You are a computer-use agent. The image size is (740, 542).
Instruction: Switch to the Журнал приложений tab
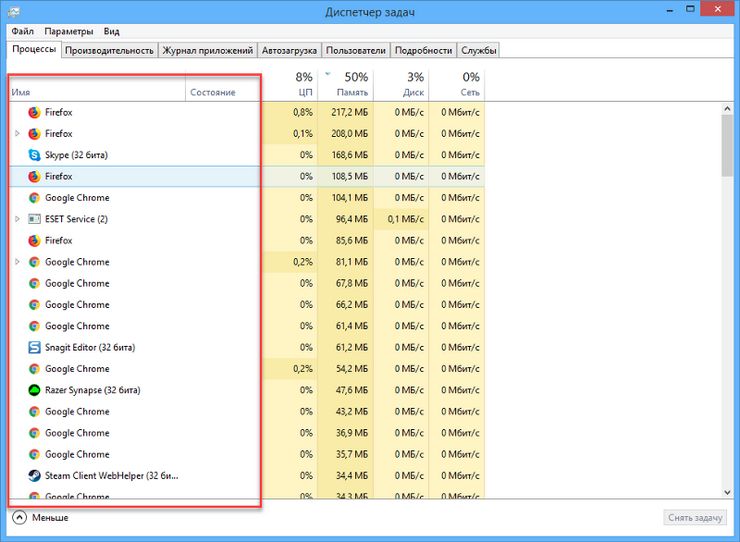(208, 51)
